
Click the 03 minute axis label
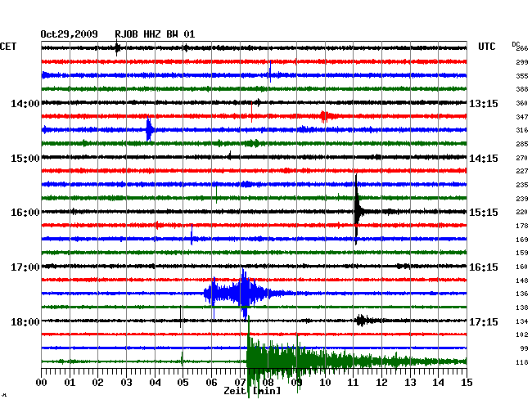127,383
